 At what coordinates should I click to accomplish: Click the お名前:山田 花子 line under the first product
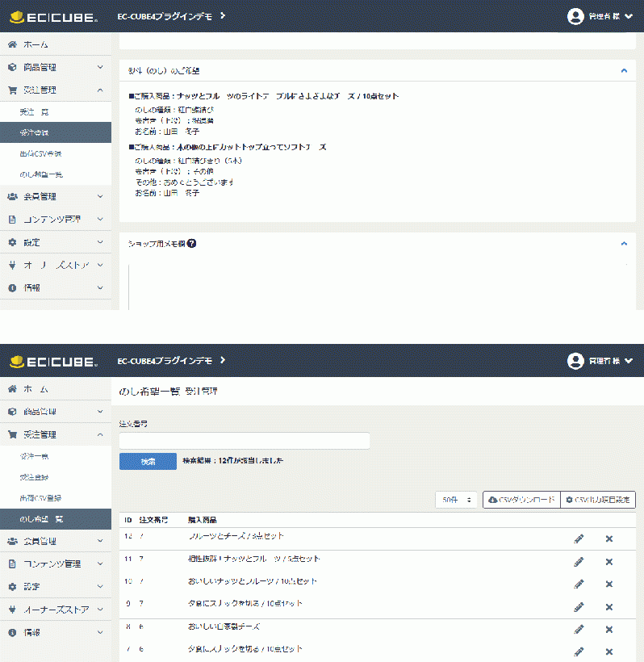167,132
